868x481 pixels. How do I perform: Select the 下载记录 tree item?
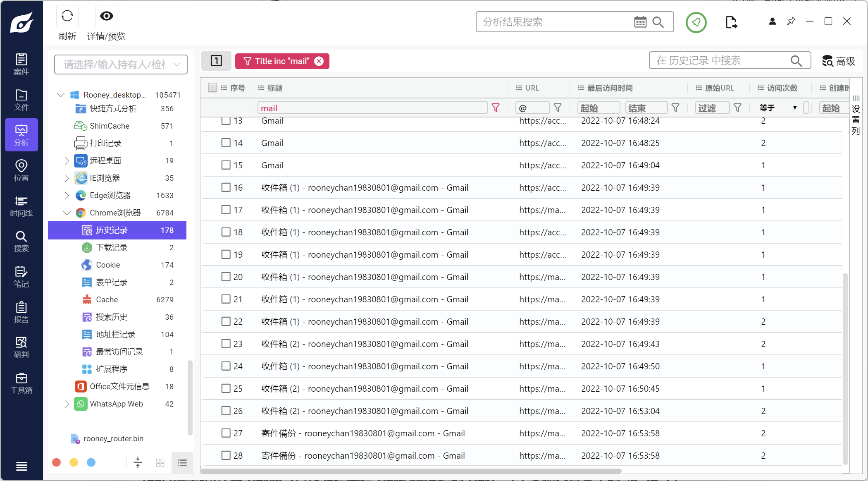[x=117, y=247]
